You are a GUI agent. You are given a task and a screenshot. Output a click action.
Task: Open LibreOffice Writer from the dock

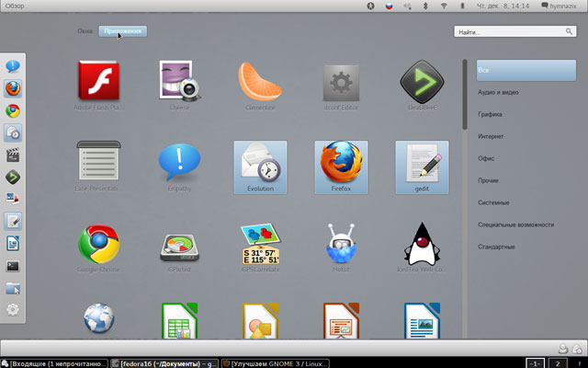(x=13, y=244)
